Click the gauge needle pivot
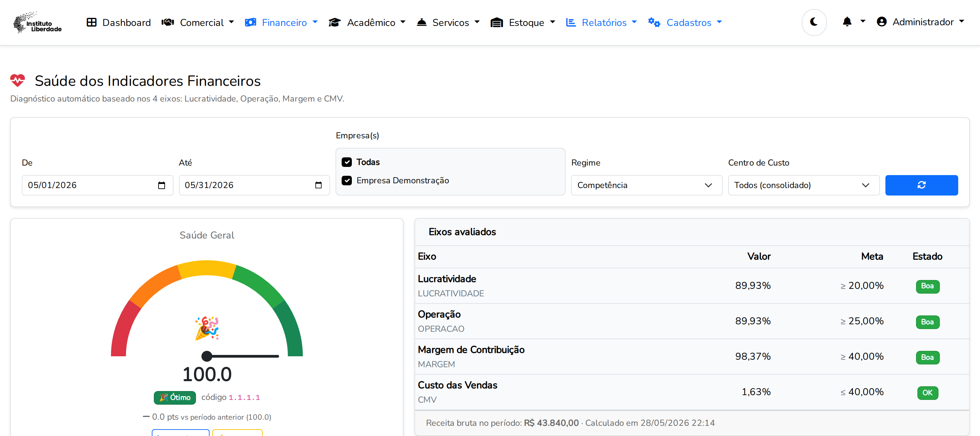The width and height of the screenshot is (980, 436). pos(207,356)
